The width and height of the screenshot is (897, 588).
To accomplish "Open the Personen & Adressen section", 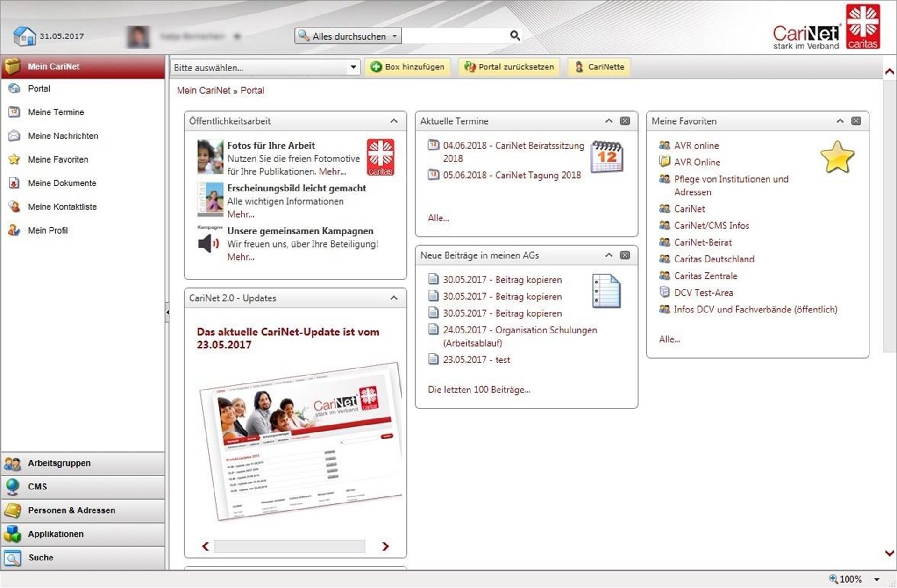I will point(83,510).
